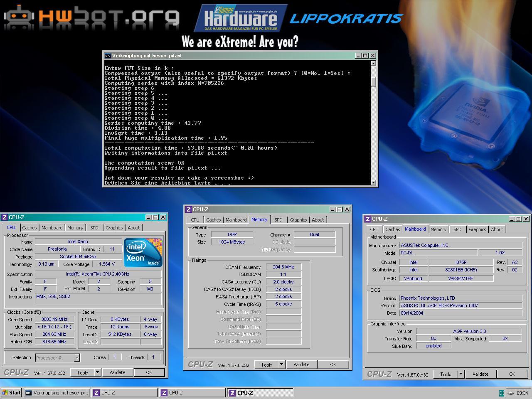This screenshot has width=532, height=399.
Task: Click OK in Memory CPU-Z window
Action: [333, 365]
